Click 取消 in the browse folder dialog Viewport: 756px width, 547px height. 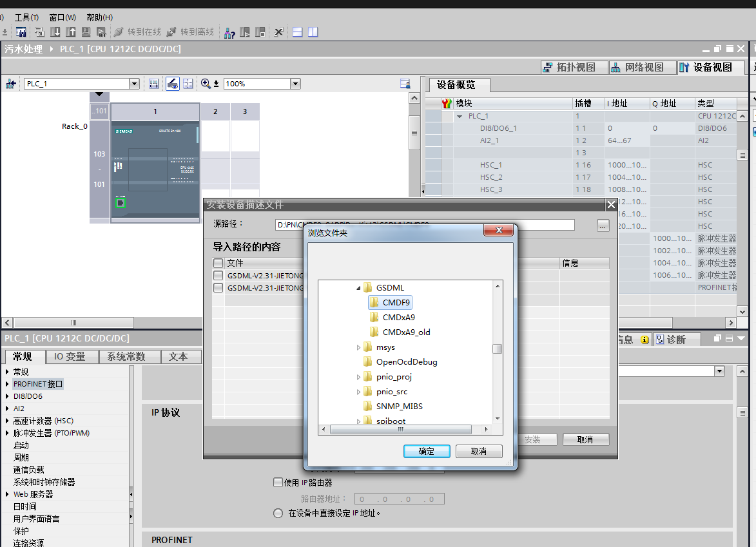click(478, 451)
